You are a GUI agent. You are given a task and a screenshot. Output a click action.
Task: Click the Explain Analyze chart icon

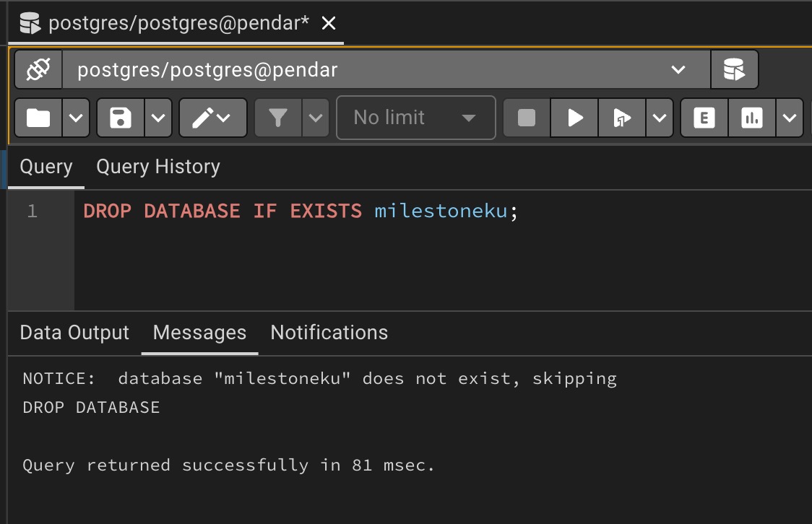[751, 118]
